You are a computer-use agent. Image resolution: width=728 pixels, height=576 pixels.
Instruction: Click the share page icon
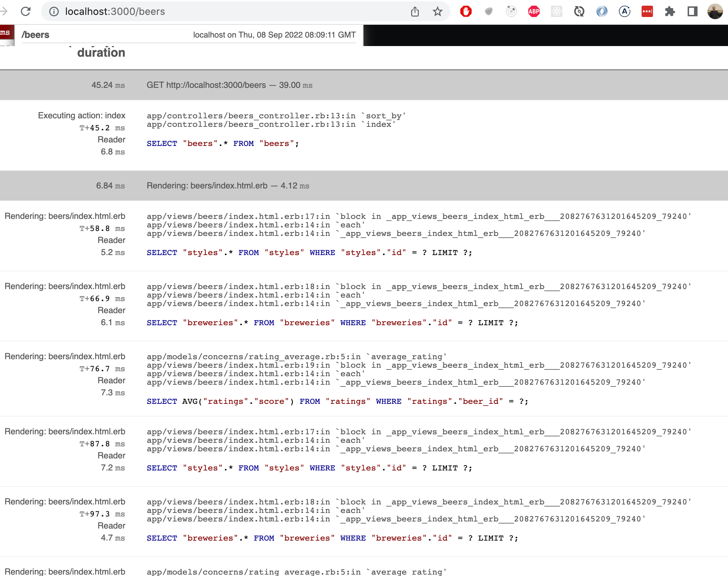pos(415,12)
